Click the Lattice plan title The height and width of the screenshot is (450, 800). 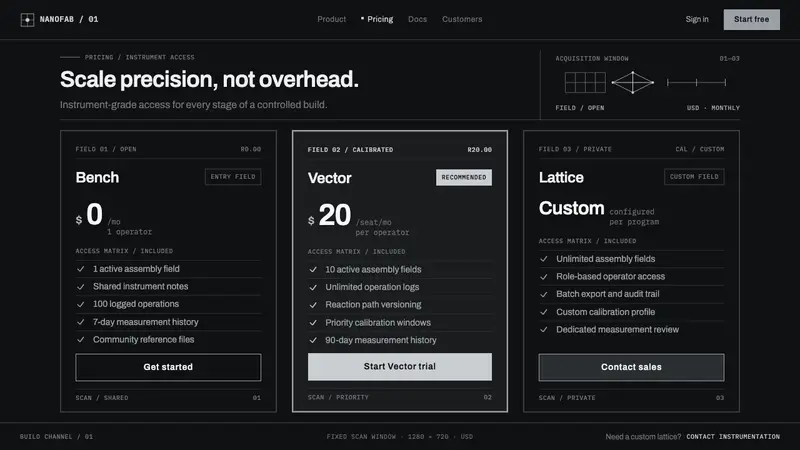tap(561, 177)
